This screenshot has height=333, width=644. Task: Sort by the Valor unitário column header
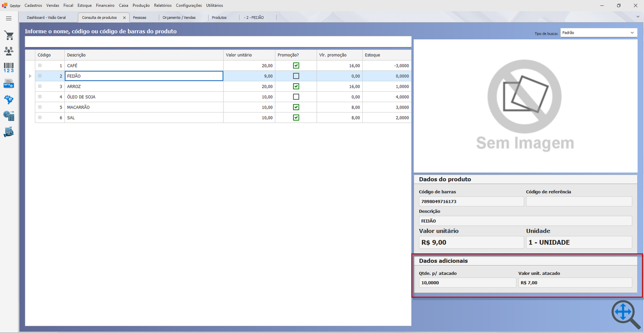pyautogui.click(x=249, y=55)
